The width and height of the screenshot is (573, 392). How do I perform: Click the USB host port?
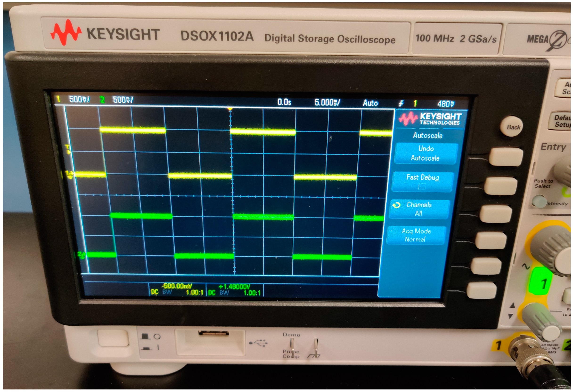coord(213,333)
